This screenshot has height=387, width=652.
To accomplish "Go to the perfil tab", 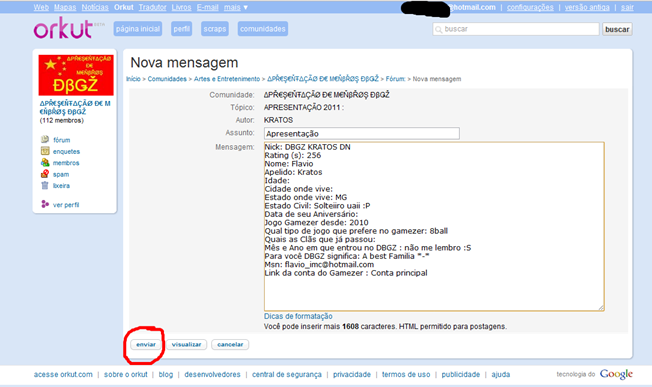I will click(x=181, y=29).
